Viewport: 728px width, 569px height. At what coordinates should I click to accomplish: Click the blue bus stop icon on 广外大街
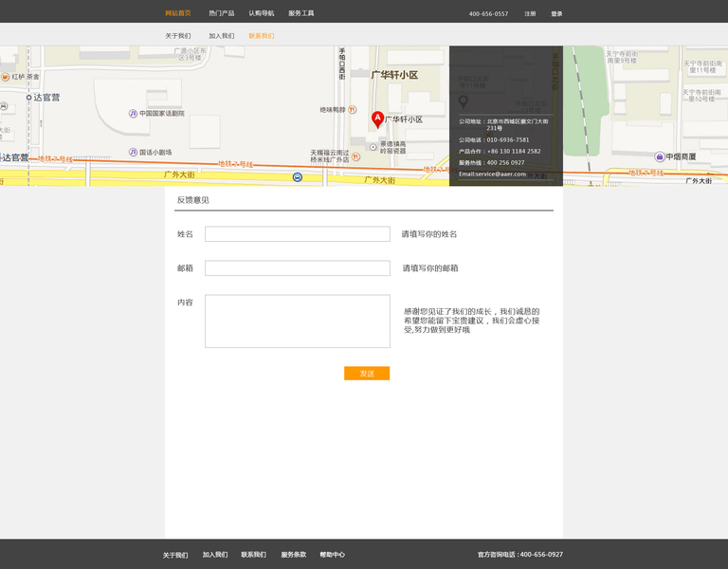pos(297,177)
